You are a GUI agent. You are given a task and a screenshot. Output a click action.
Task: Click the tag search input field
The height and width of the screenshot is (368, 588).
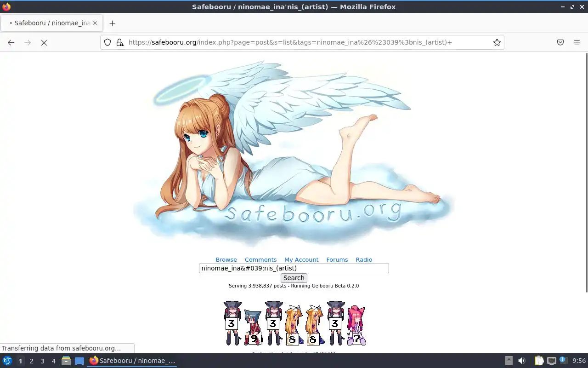(x=294, y=268)
